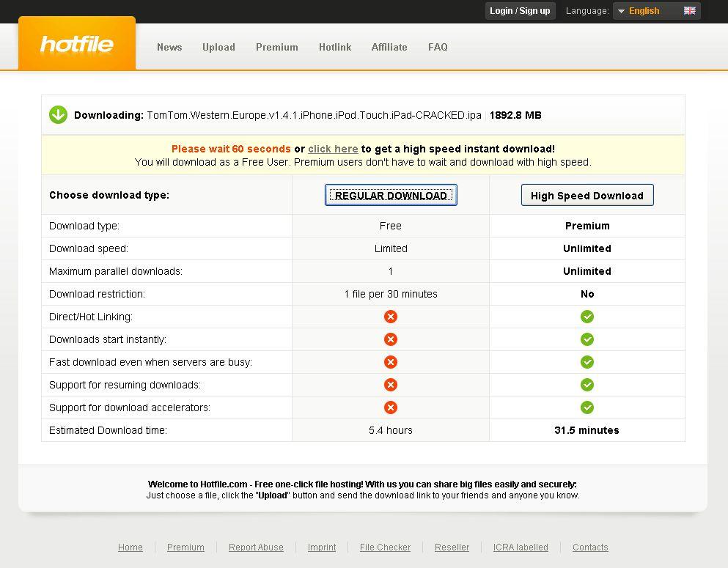Click green check for Fast download when busy

[x=587, y=362]
